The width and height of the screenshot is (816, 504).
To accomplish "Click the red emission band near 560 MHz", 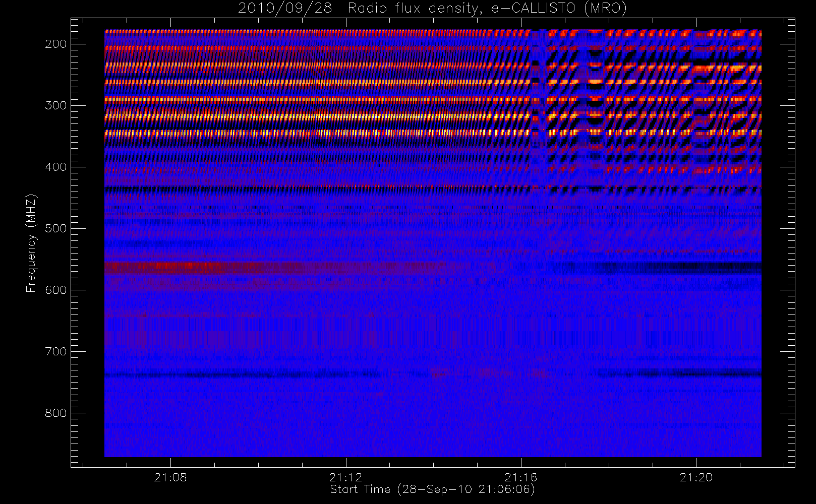I will pyautogui.click(x=282, y=268).
